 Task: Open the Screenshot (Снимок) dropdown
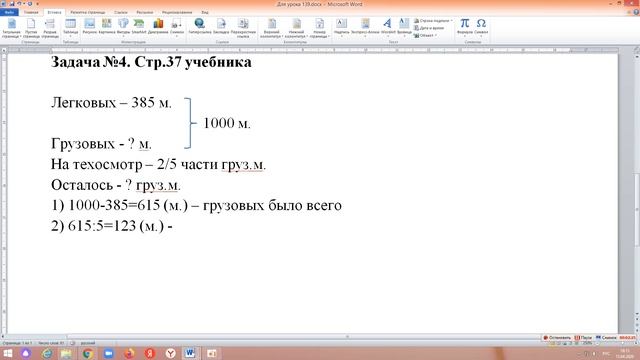177,27
